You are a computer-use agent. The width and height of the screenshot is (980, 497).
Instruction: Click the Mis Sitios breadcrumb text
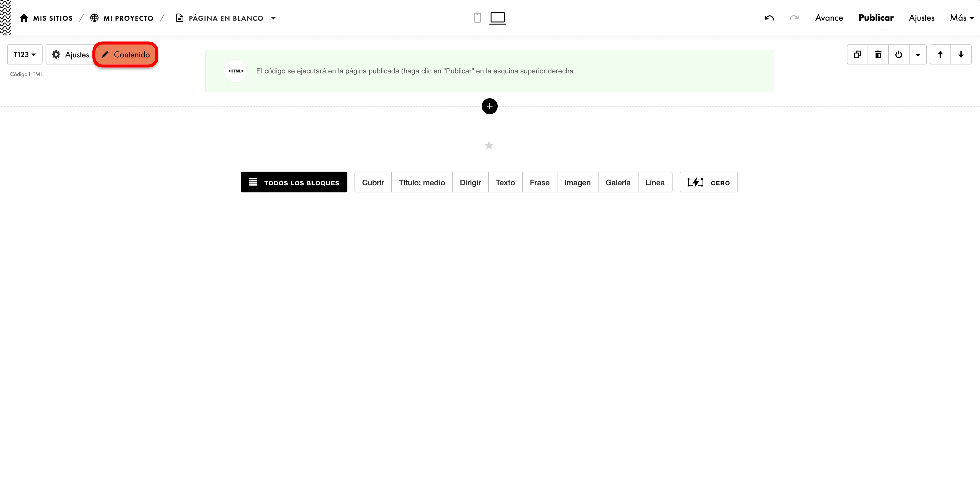point(53,18)
